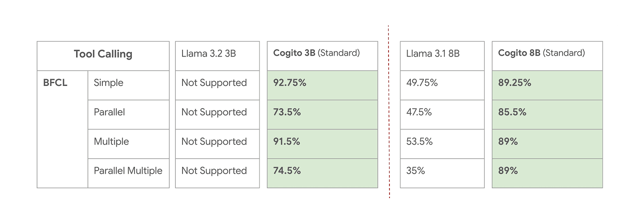The height and width of the screenshot is (223, 644).
Task: Click the 85.5% Cogito 8B cell
Action: (x=512, y=113)
